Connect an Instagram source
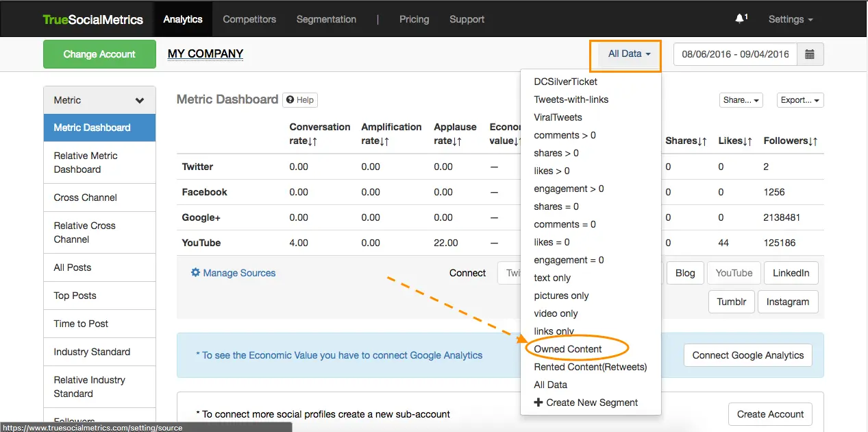868x432 pixels. pyautogui.click(x=787, y=302)
